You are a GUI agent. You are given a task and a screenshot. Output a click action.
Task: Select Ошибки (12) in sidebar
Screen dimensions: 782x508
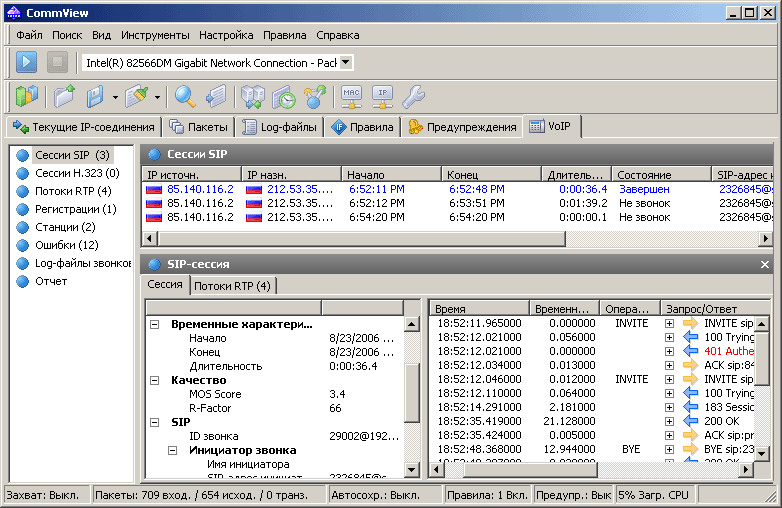point(66,245)
